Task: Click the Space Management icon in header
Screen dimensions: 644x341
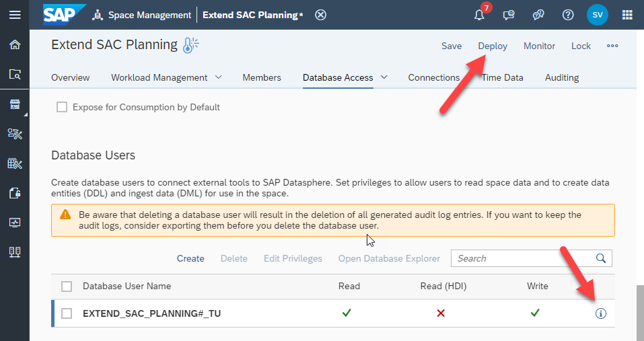Action: (98, 15)
